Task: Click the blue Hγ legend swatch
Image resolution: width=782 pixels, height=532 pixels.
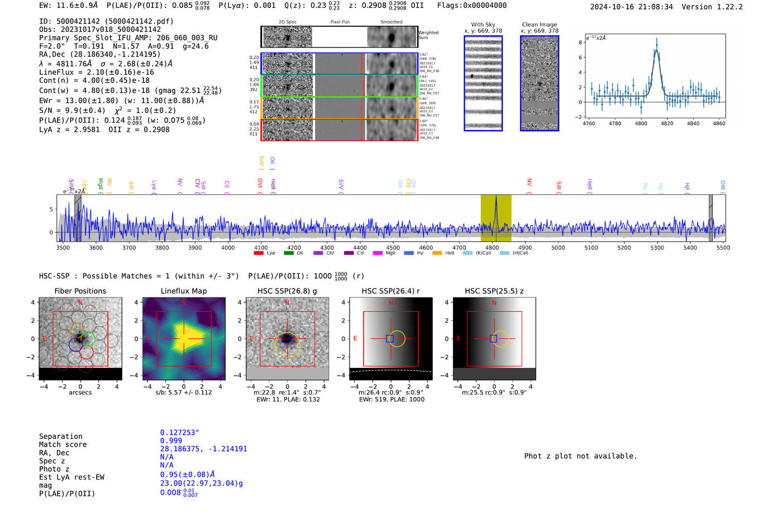Action: pyautogui.click(x=409, y=253)
